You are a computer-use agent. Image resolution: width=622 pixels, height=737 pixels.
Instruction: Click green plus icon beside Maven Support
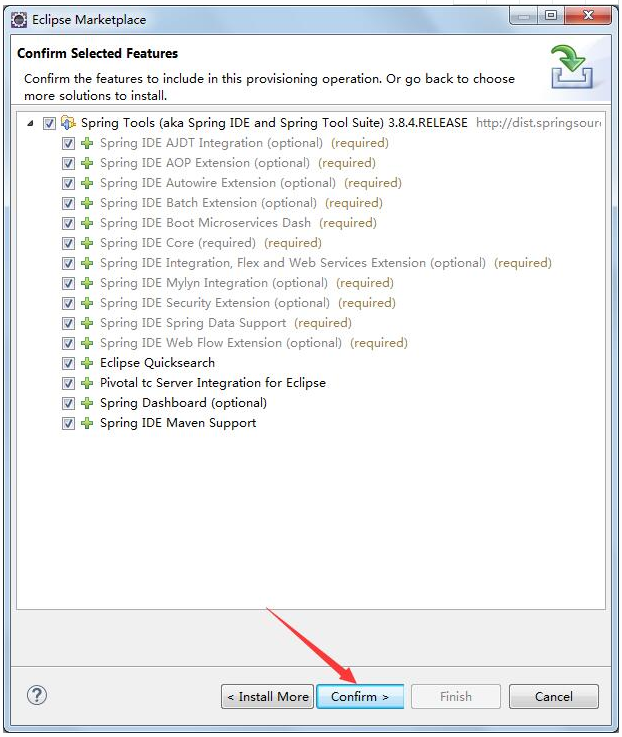coord(87,423)
